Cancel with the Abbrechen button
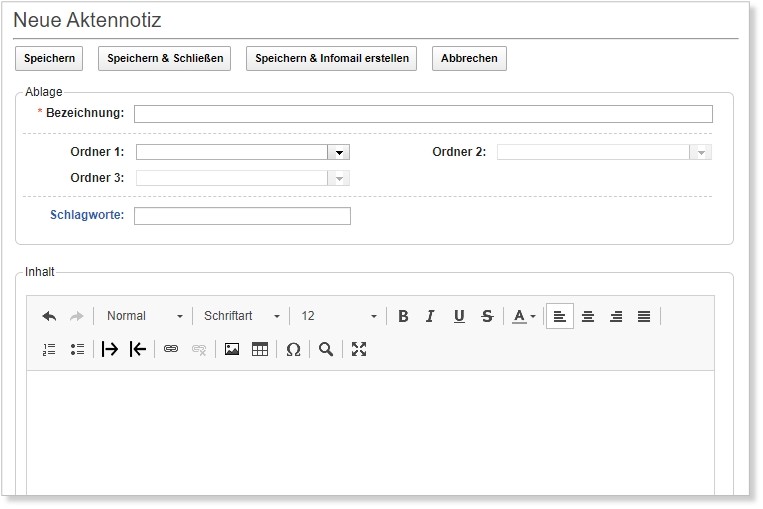Image resolution: width=763 pixels, height=509 pixels. [x=469, y=58]
